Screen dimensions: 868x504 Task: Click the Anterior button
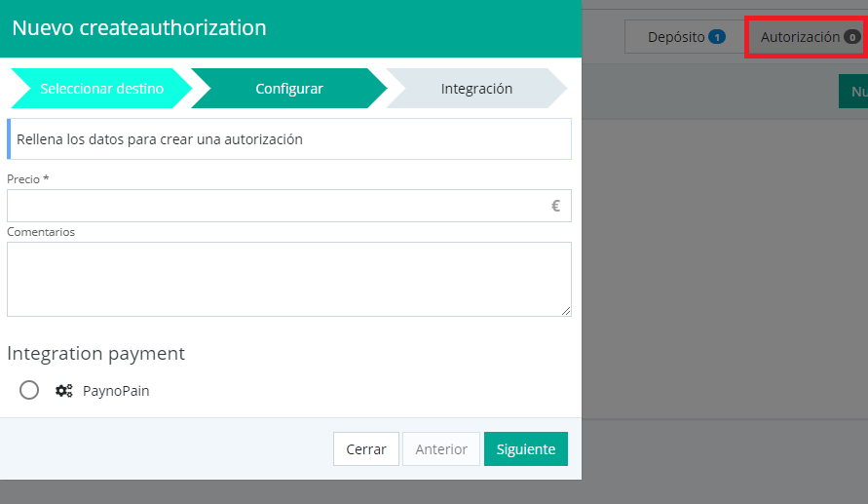click(x=441, y=449)
